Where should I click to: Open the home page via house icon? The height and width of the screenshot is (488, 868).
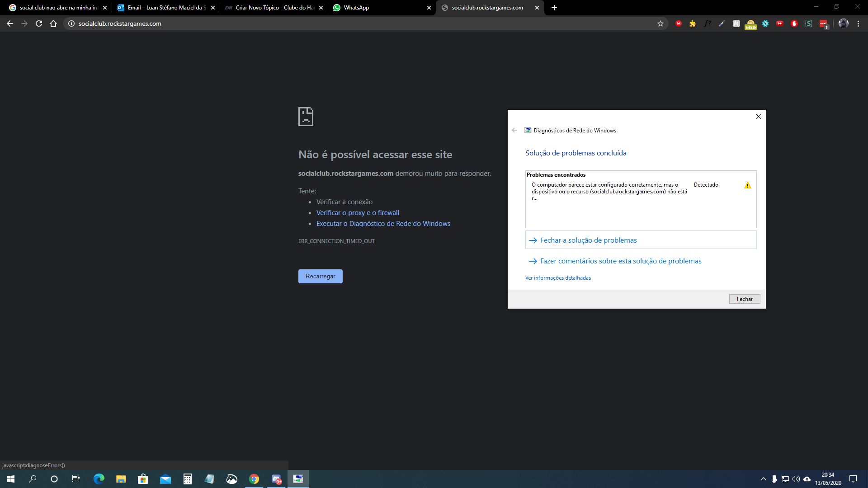pyautogui.click(x=53, y=23)
